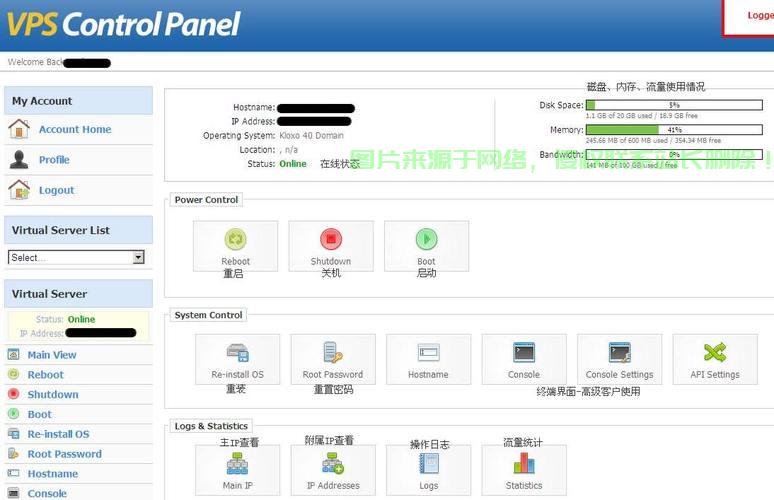The width and height of the screenshot is (774, 500).
Task: Select Re-install OS text in sidebar
Action: [58, 434]
